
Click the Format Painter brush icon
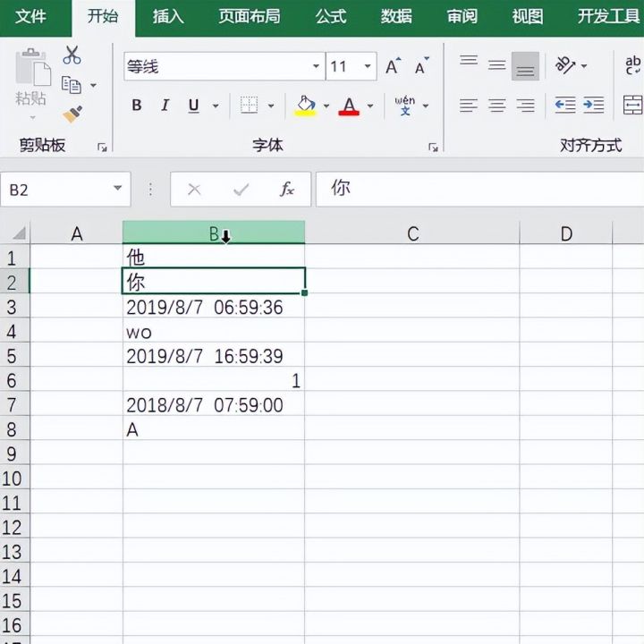pos(72,114)
